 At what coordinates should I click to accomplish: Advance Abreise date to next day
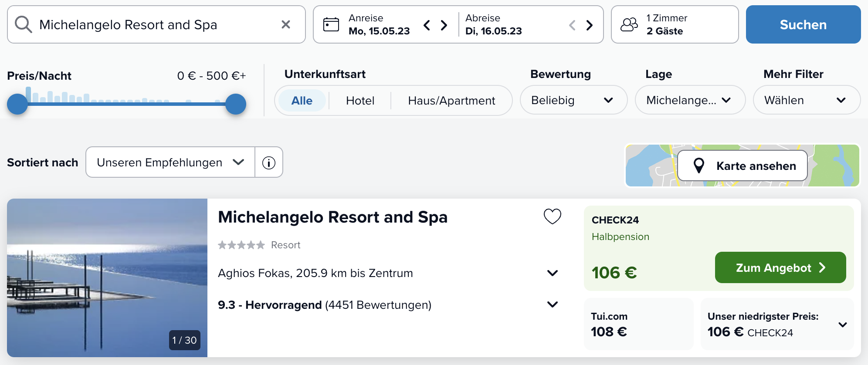pos(590,25)
